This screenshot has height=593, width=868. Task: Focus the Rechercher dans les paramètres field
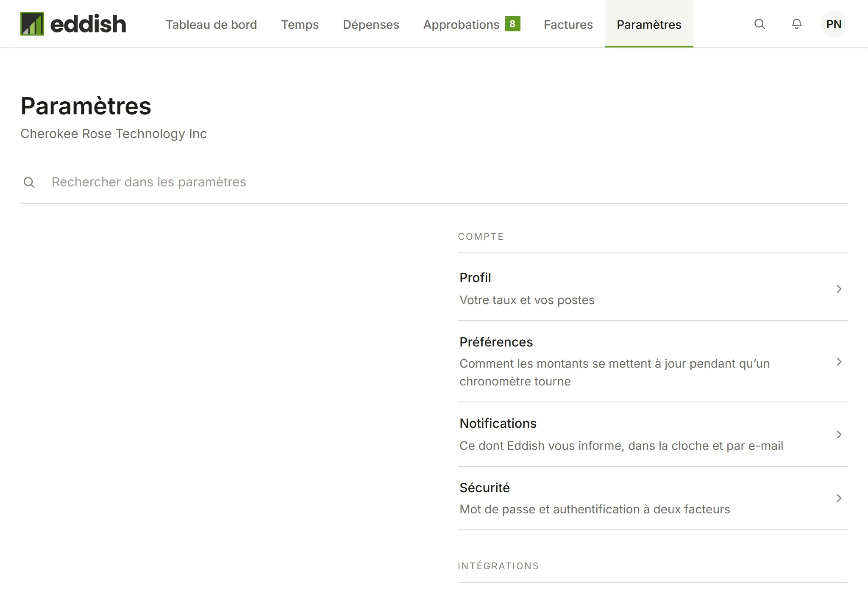tap(434, 182)
